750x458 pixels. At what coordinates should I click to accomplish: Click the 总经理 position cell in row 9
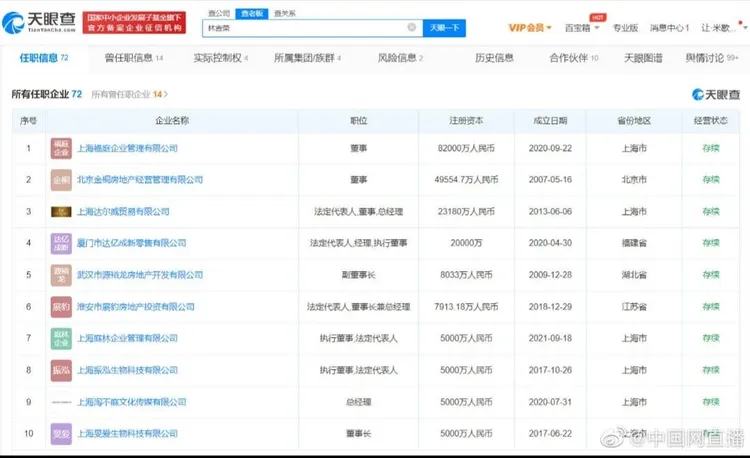pos(358,402)
